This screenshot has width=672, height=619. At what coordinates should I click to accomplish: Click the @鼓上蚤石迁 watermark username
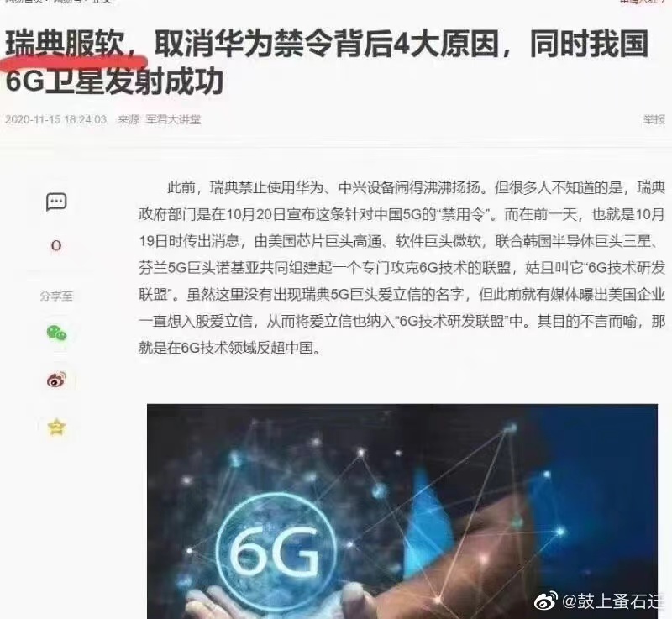(613, 601)
